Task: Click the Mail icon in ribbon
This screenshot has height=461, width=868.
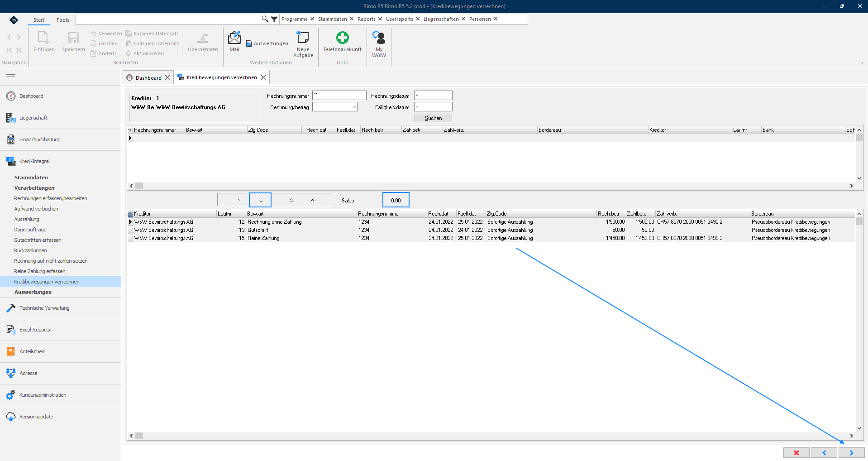Action: [x=234, y=38]
